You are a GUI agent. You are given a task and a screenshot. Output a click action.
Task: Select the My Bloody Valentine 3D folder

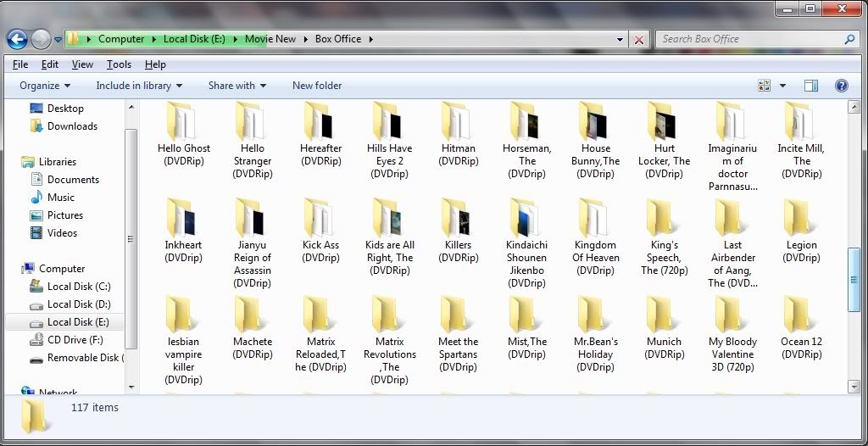point(732,334)
